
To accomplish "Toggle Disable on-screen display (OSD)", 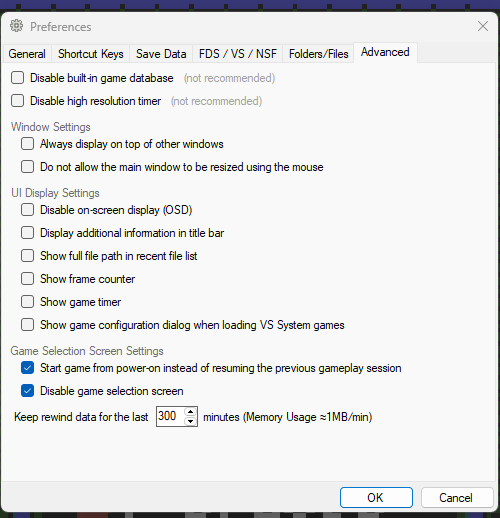I will 27,210.
